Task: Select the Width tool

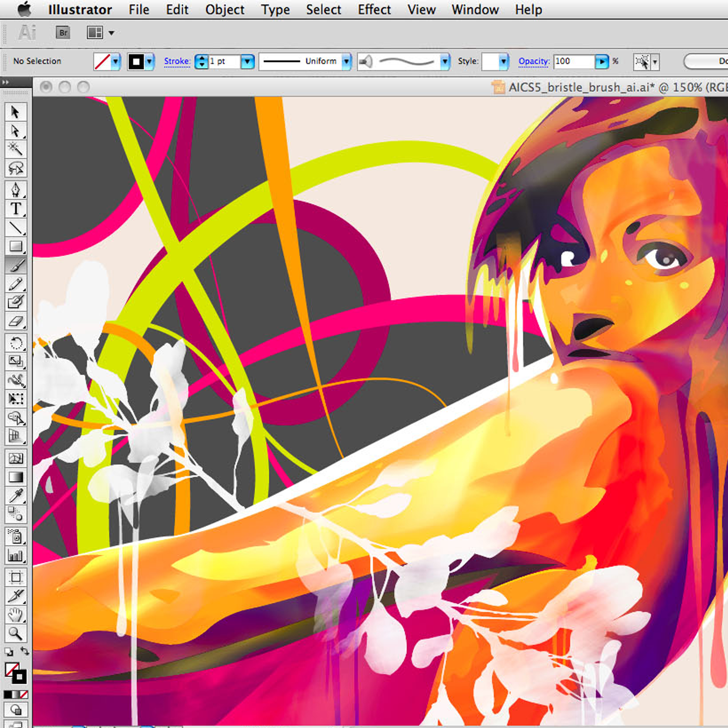Action: coord(16,380)
